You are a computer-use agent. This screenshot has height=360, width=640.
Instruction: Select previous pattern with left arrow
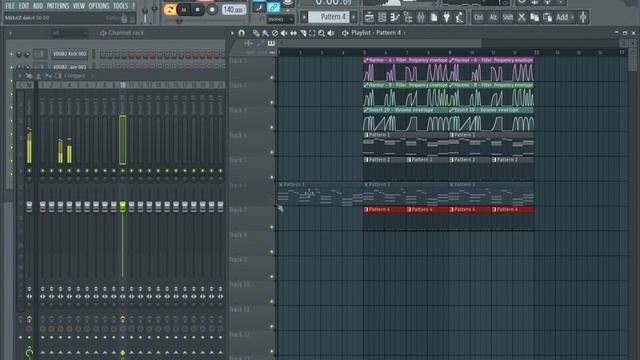(304, 17)
